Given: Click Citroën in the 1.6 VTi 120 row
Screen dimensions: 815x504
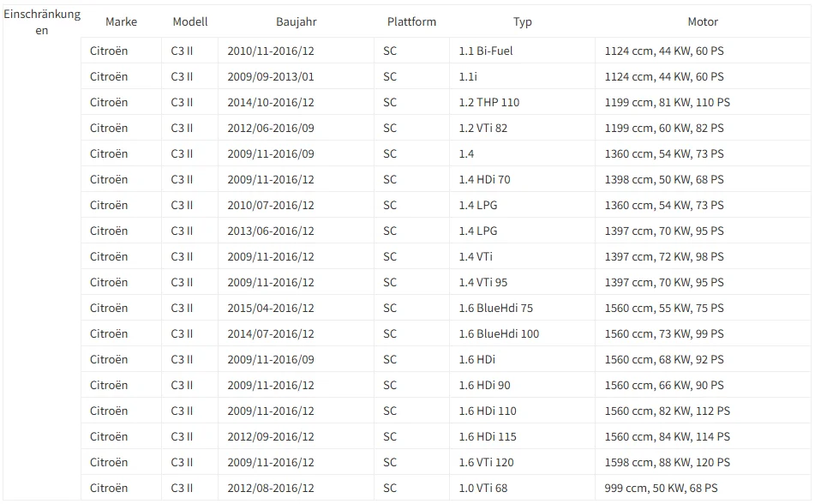Looking at the screenshot, I should [x=109, y=462].
